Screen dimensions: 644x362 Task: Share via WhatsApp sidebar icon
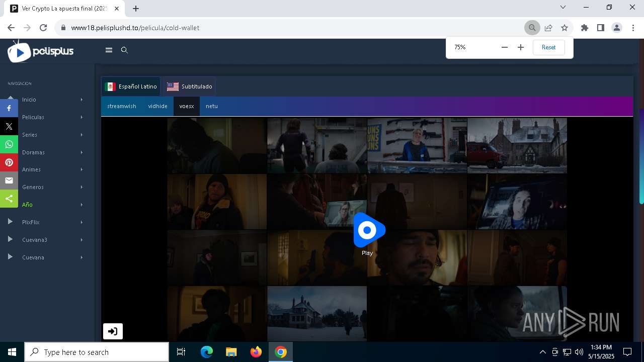click(x=9, y=144)
